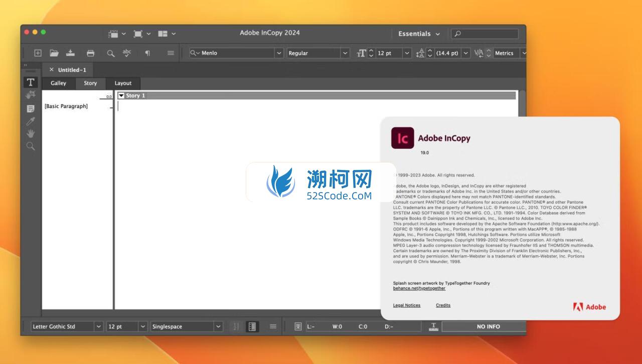
Task: Close the Untitled-1 document tab
Action: (51, 70)
